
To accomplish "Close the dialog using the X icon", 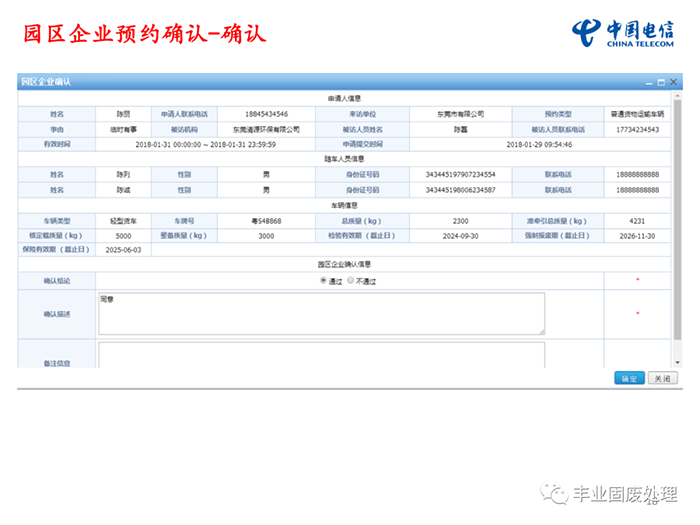I will tap(673, 81).
